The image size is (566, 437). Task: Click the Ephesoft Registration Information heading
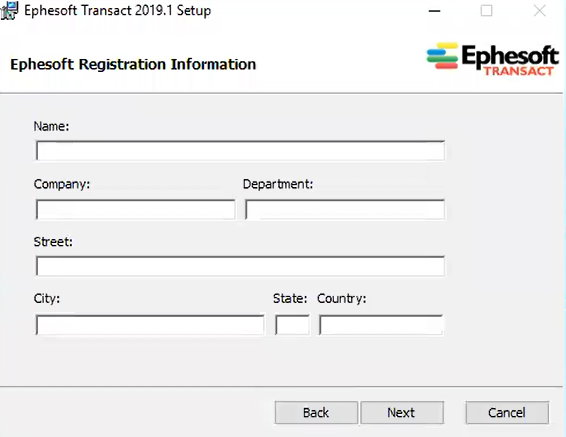133,64
